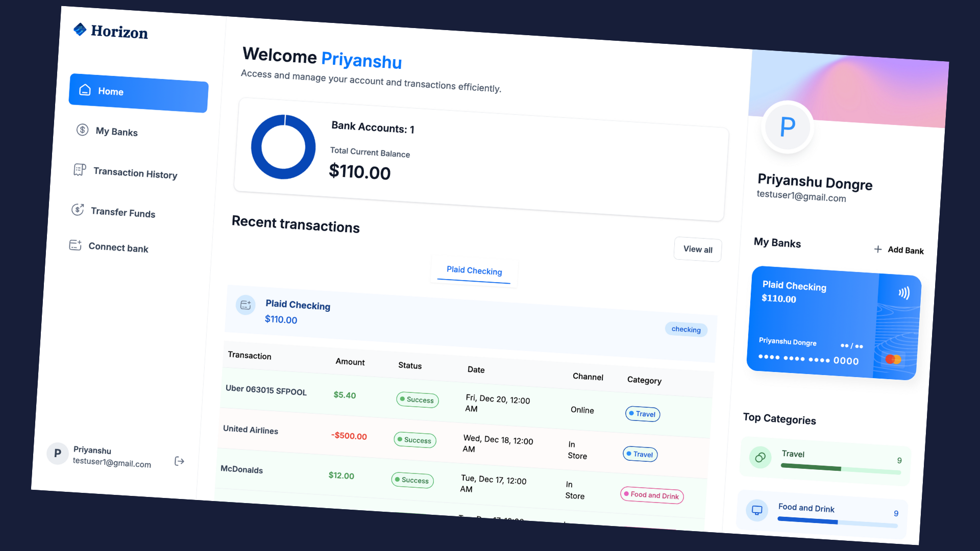Select the Plaid Checking transactions tab
The height and width of the screenshot is (551, 980).
(475, 270)
